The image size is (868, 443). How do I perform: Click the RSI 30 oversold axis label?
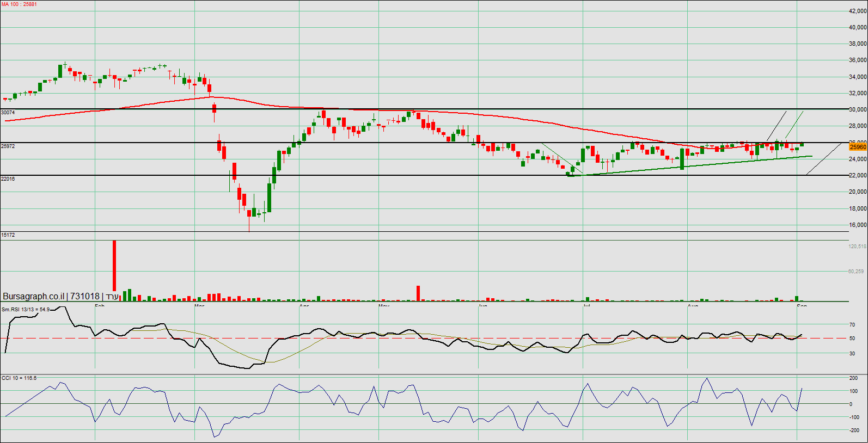[852, 354]
